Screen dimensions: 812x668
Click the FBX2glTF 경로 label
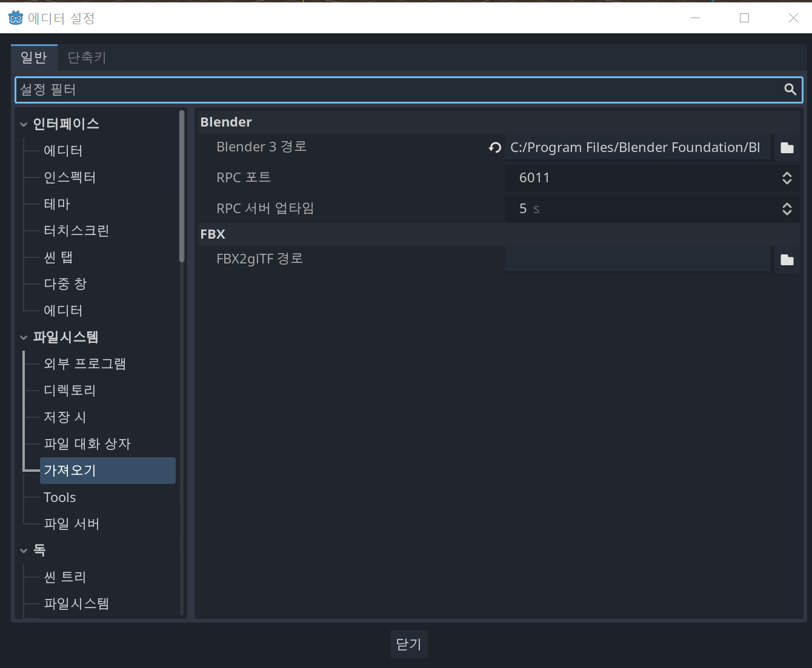click(x=259, y=259)
